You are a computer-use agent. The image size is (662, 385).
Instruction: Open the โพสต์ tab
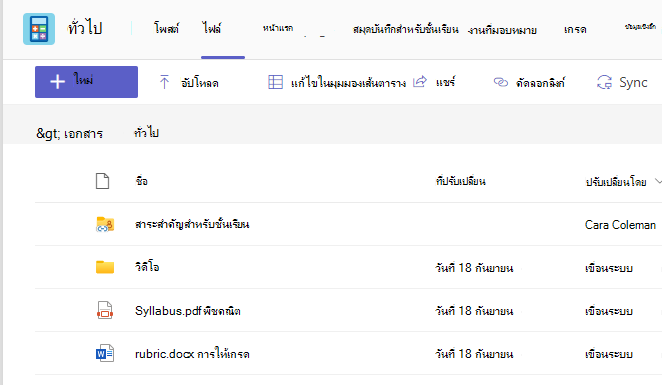coord(166,29)
